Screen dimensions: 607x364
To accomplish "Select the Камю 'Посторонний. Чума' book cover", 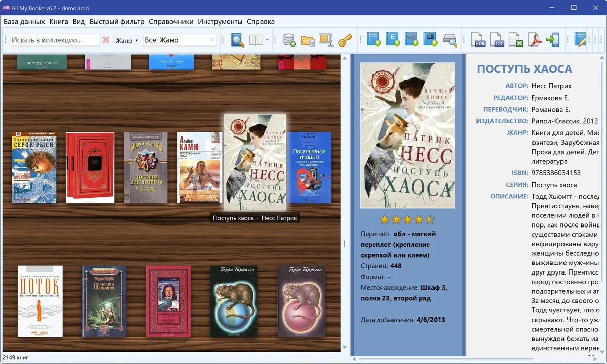I will (x=199, y=168).
